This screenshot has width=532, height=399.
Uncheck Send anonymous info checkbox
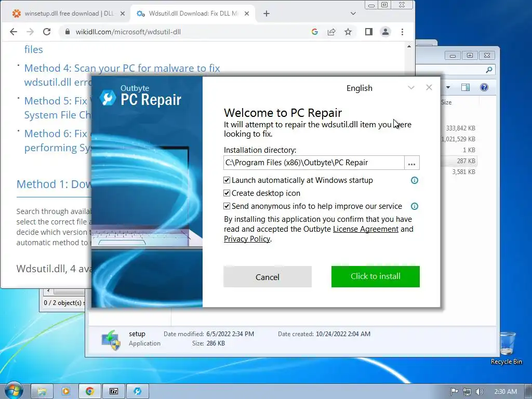[x=227, y=206]
